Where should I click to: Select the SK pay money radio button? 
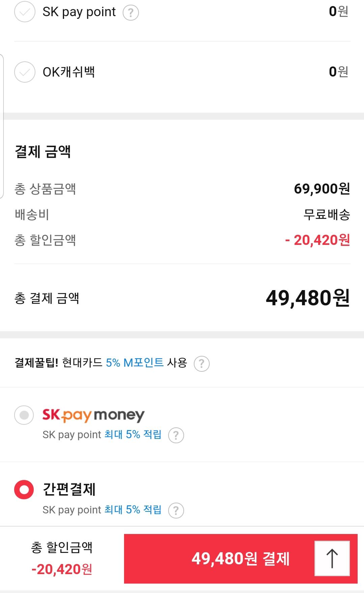24,415
